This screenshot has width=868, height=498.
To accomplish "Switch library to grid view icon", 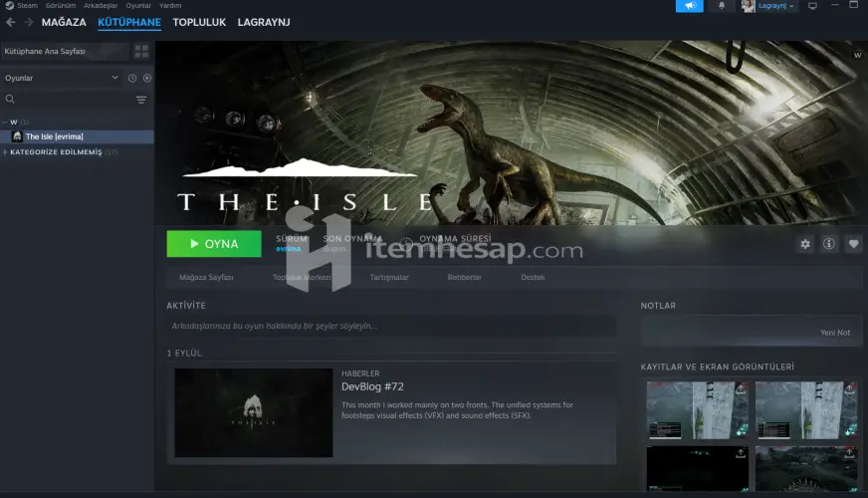I will pyautogui.click(x=141, y=52).
